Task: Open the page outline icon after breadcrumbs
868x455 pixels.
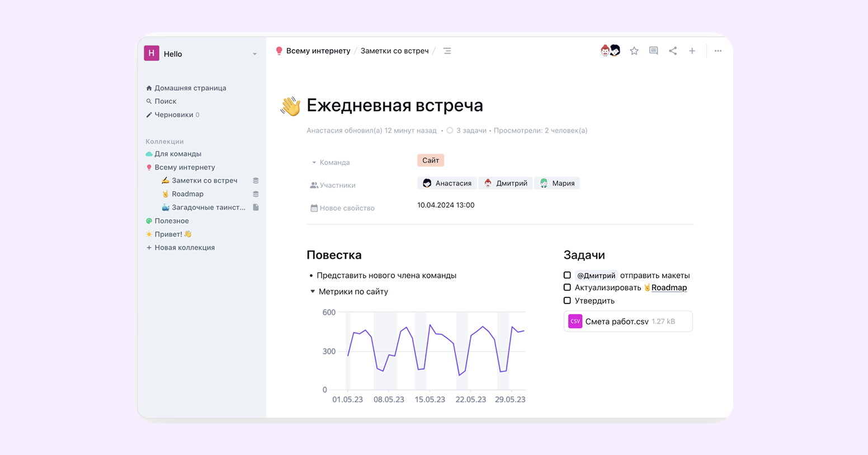Action: pos(447,50)
